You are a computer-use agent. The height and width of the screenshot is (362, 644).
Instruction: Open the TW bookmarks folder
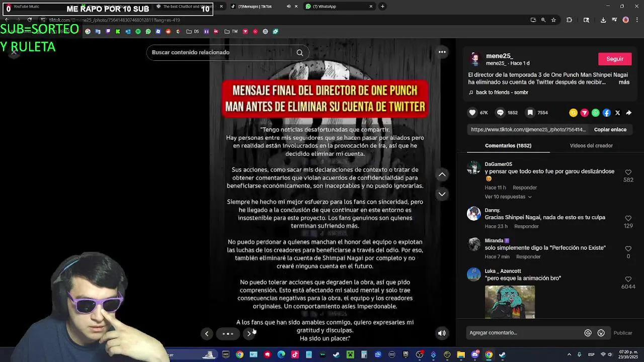pos(231,31)
